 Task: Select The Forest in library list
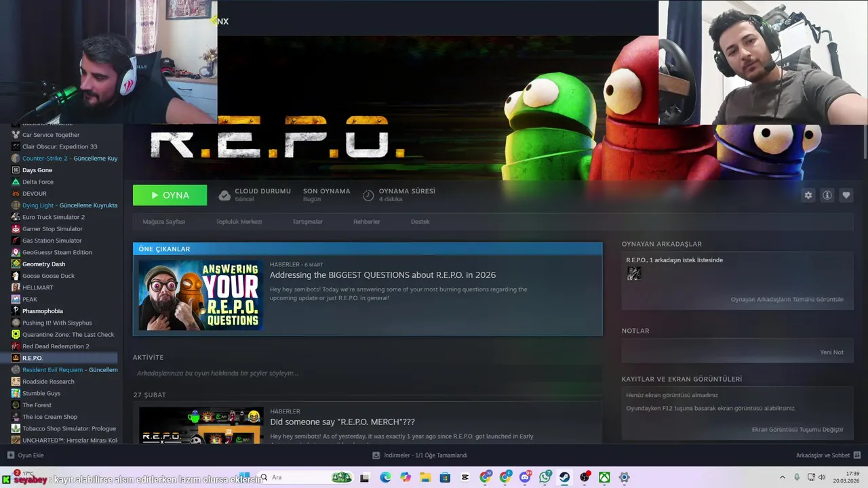point(37,405)
